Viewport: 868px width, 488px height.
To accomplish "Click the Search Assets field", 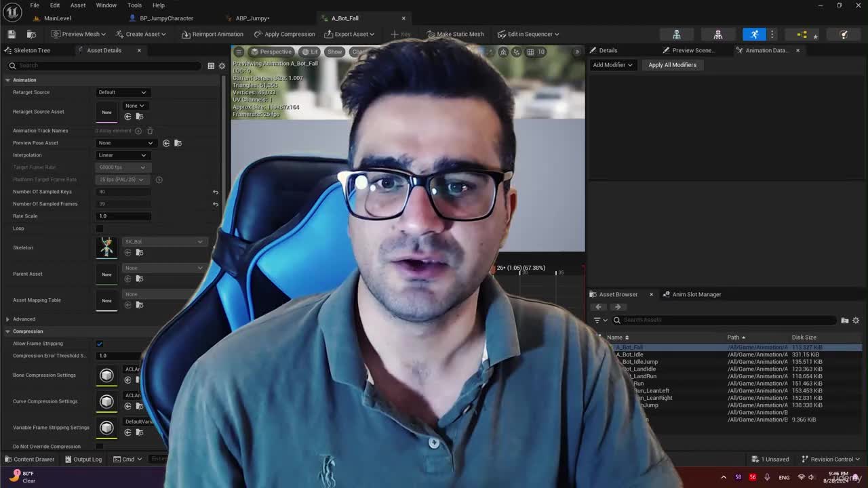I will 725,320.
